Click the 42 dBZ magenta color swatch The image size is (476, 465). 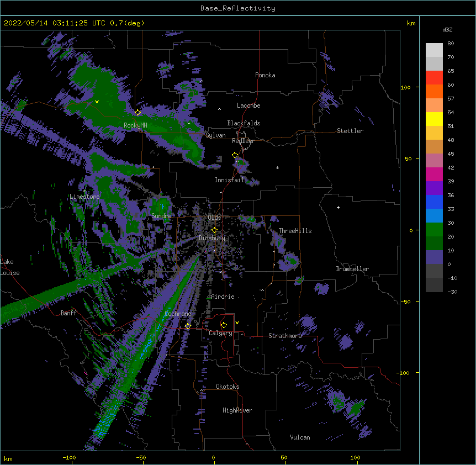pos(434,174)
